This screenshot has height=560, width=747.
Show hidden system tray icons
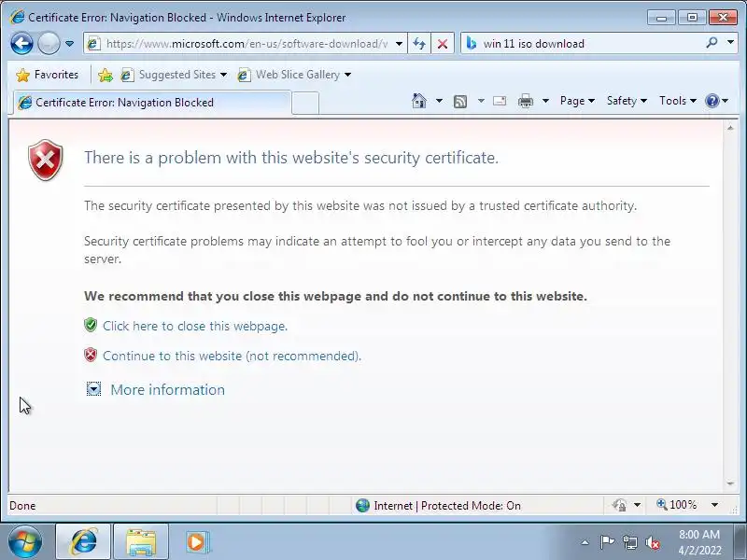[x=585, y=542]
